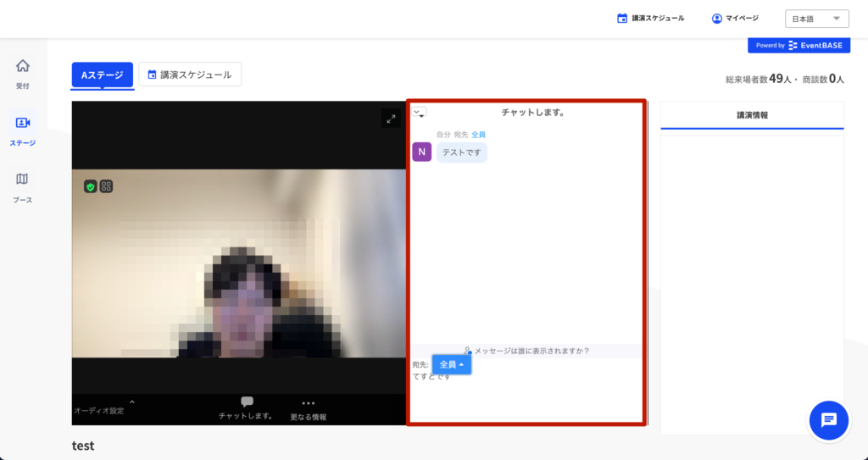The width and height of the screenshot is (868, 460).
Task: Select the Aステージ tab
Action: (103, 75)
